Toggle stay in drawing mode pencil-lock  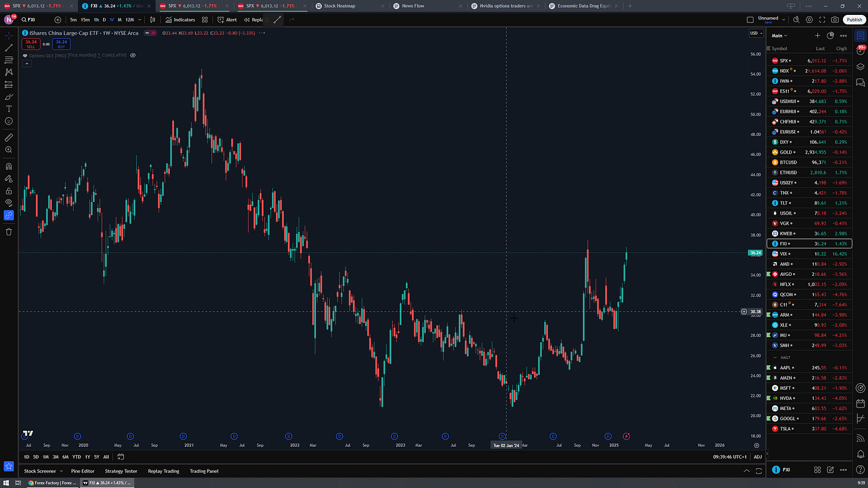coord(9,179)
